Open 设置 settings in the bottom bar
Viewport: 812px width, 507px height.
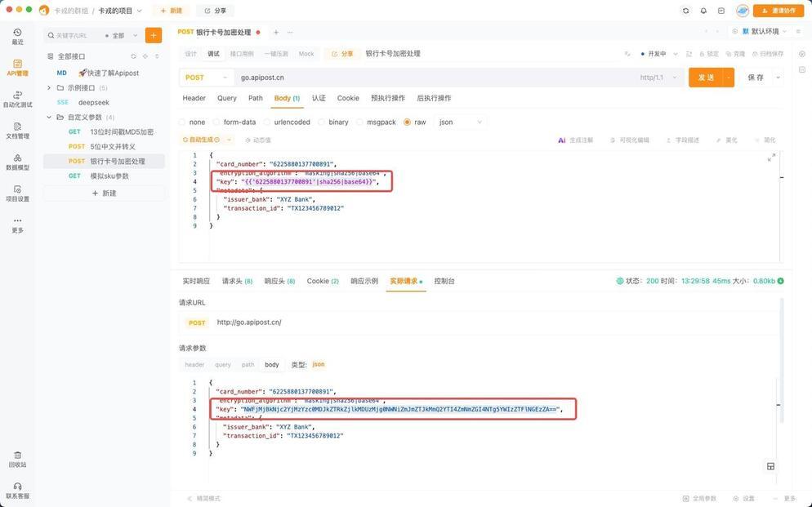[745, 498]
